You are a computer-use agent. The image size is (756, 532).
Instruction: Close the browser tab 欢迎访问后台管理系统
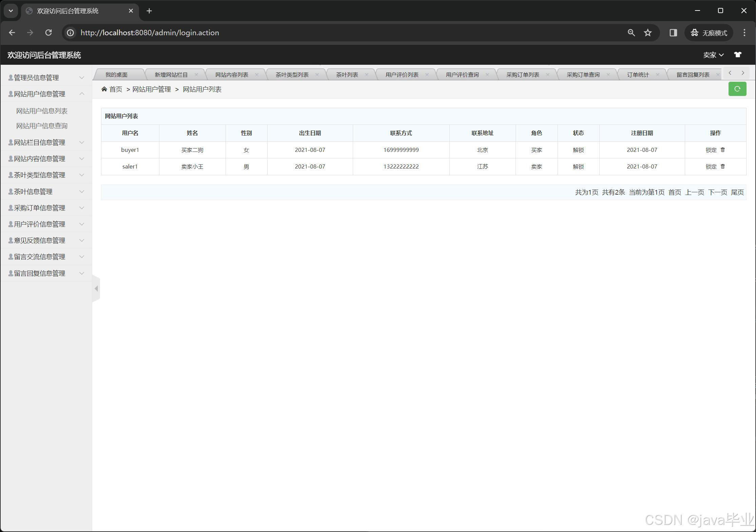(131, 11)
